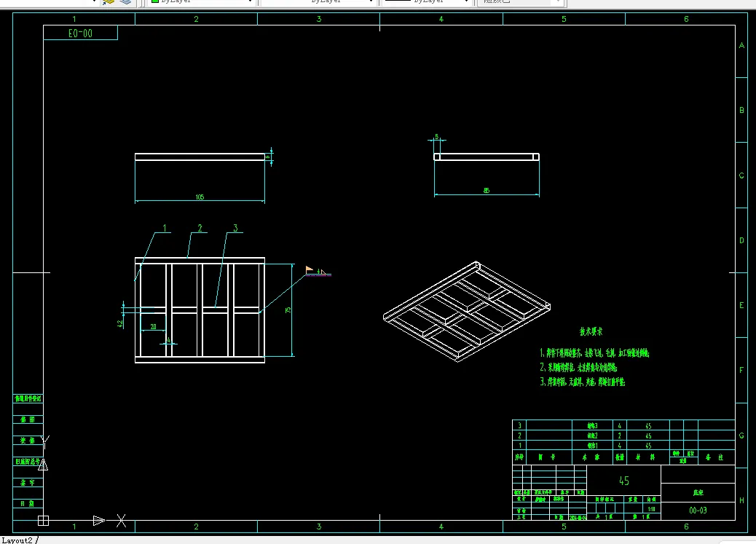Click zone letter H on frame border
This screenshot has width=756, height=544.
741,500
